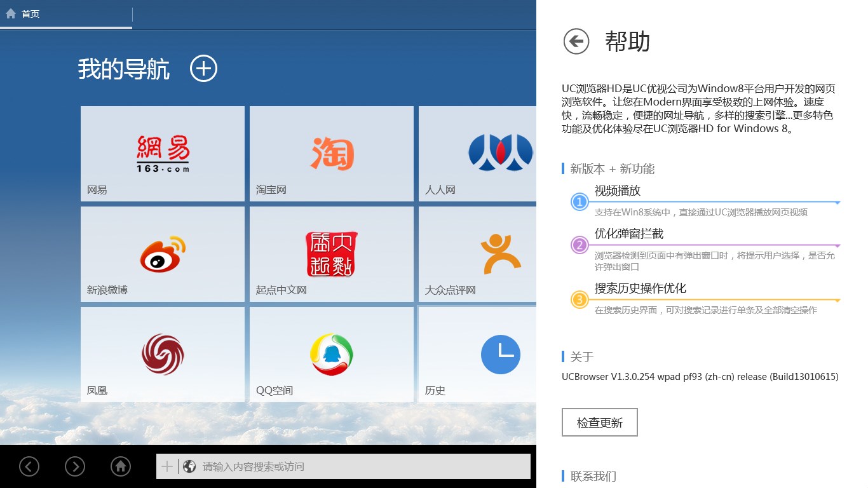Click the 淘宝网 tile label
This screenshot has height=488, width=868.
[x=271, y=190]
